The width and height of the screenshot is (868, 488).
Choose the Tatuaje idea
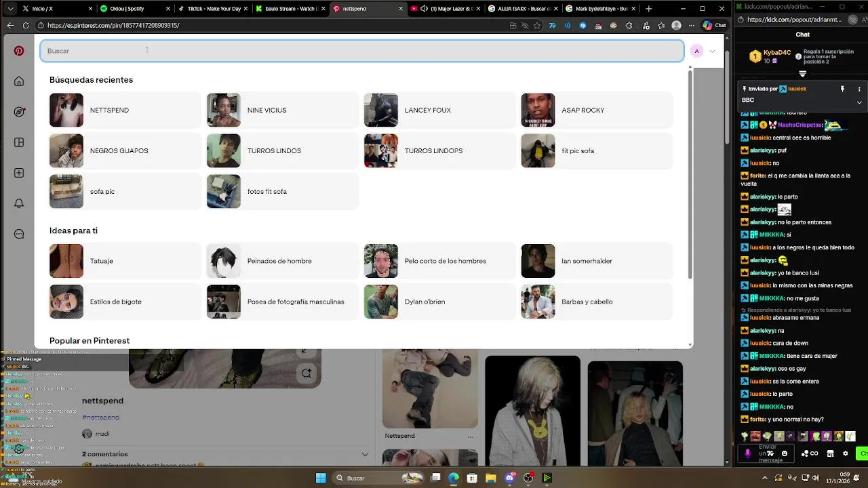click(125, 261)
